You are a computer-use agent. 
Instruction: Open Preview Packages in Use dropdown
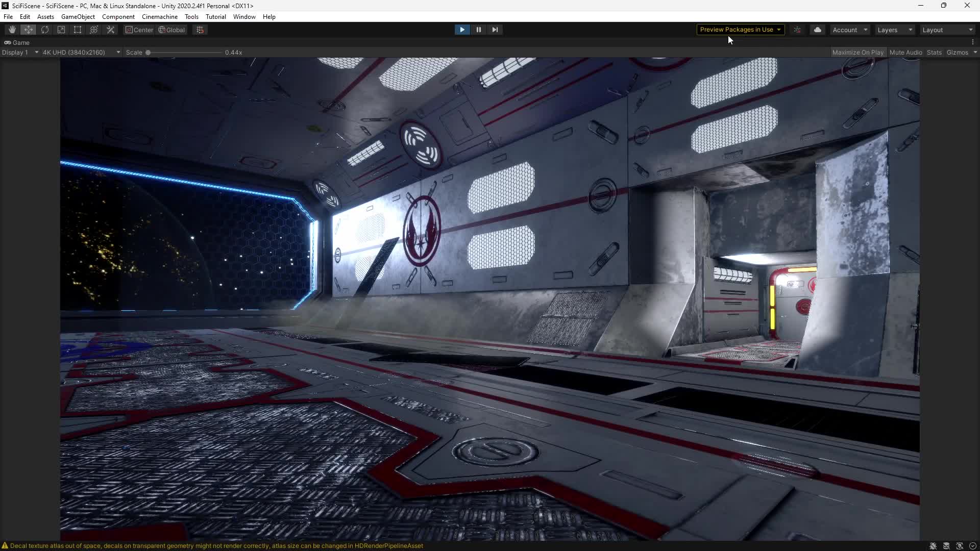pos(740,30)
